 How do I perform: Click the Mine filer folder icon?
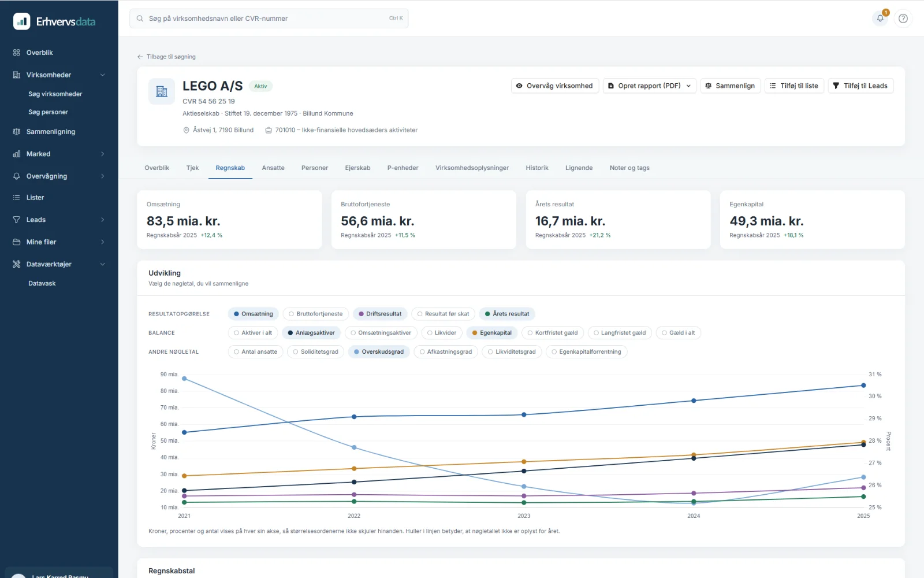point(17,242)
